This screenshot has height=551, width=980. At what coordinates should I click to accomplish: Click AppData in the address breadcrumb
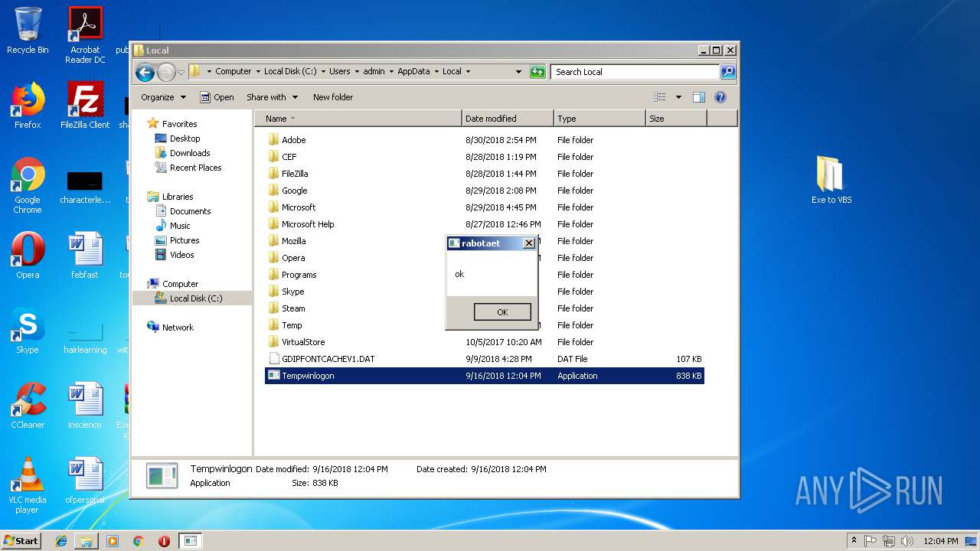point(413,72)
